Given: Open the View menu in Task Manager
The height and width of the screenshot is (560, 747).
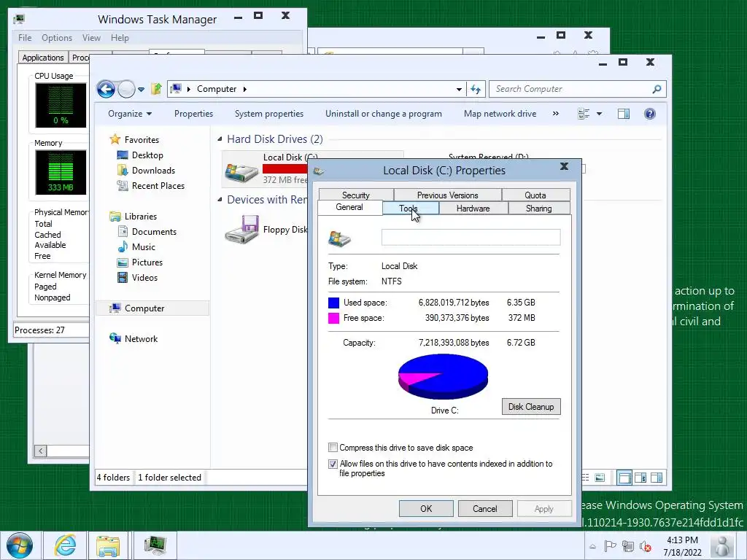Looking at the screenshot, I should 91,38.
